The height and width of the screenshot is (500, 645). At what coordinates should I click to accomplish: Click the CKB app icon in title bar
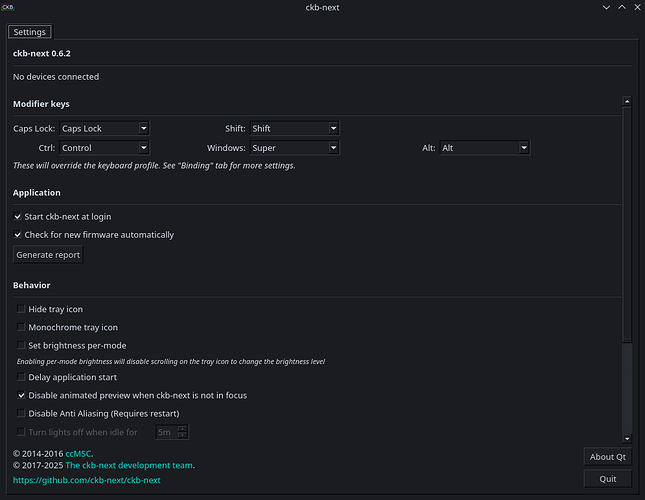(7, 7)
